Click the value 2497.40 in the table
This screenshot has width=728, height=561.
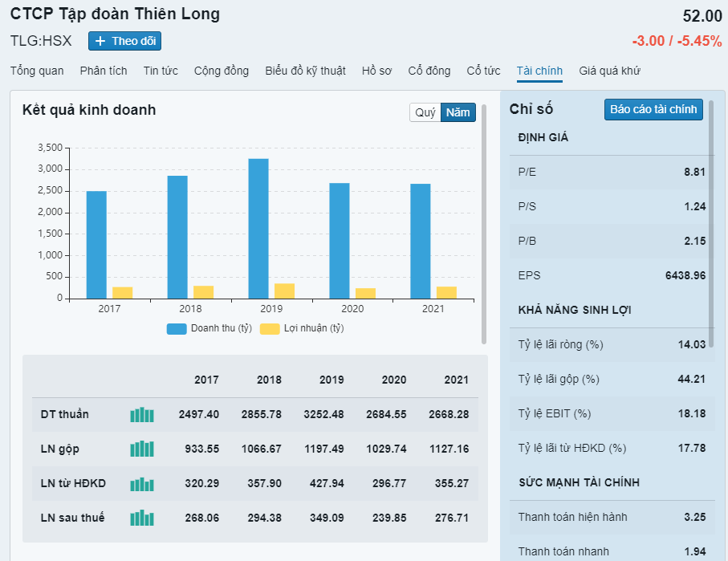click(199, 414)
